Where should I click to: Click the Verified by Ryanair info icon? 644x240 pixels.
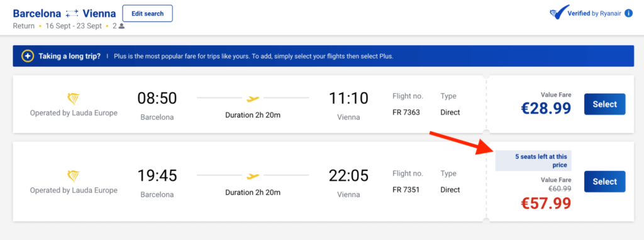[628, 14]
